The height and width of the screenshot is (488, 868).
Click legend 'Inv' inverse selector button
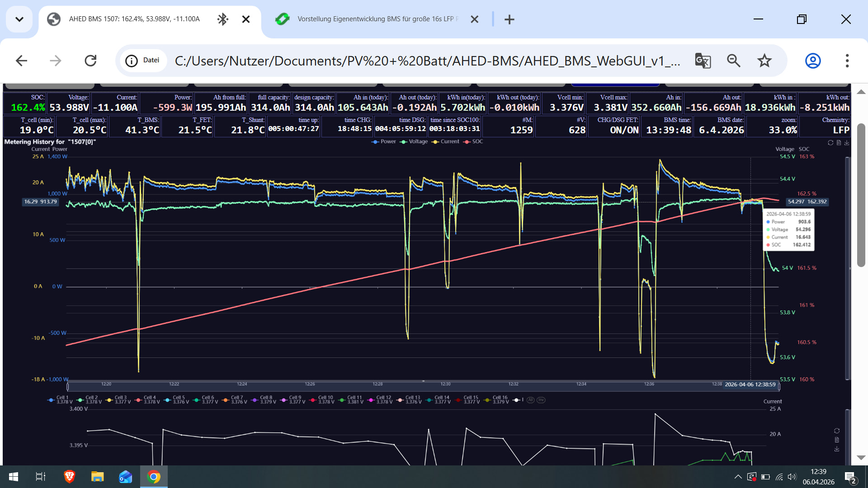[541, 400]
